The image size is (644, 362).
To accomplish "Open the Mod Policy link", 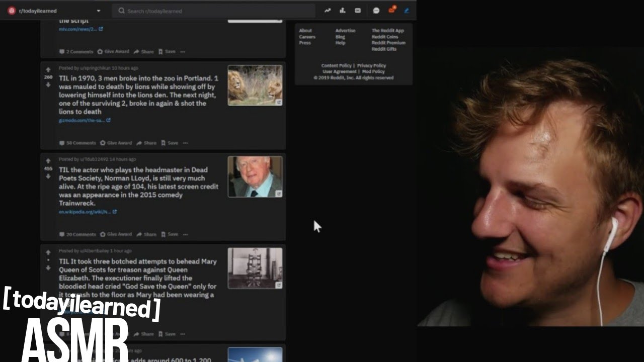I will 373,72.
